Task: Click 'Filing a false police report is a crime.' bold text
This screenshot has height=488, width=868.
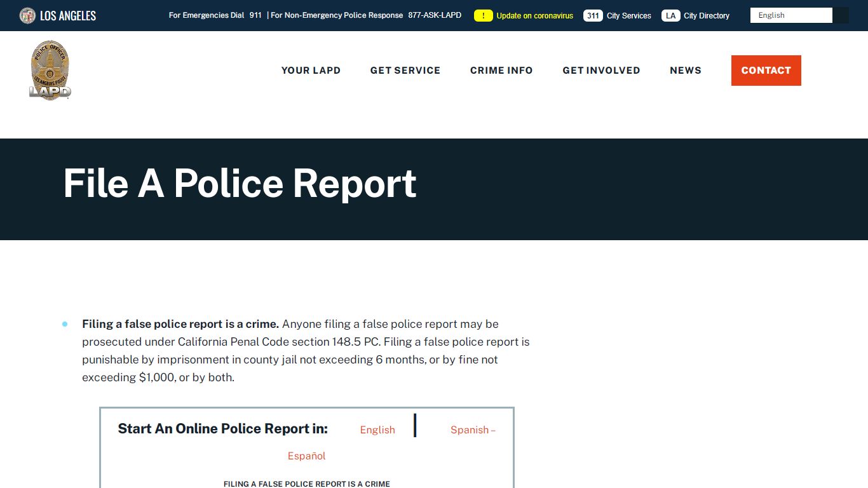Action: tap(180, 324)
